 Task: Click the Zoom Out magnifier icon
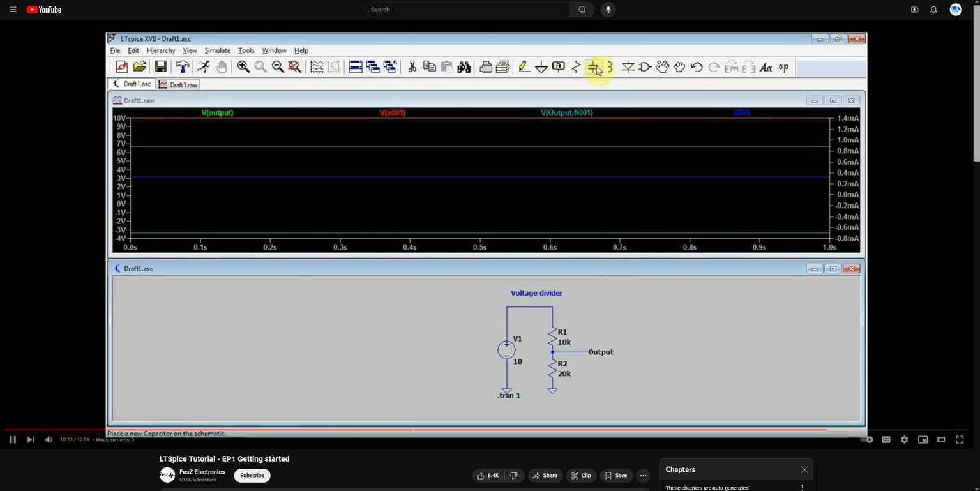tap(278, 67)
